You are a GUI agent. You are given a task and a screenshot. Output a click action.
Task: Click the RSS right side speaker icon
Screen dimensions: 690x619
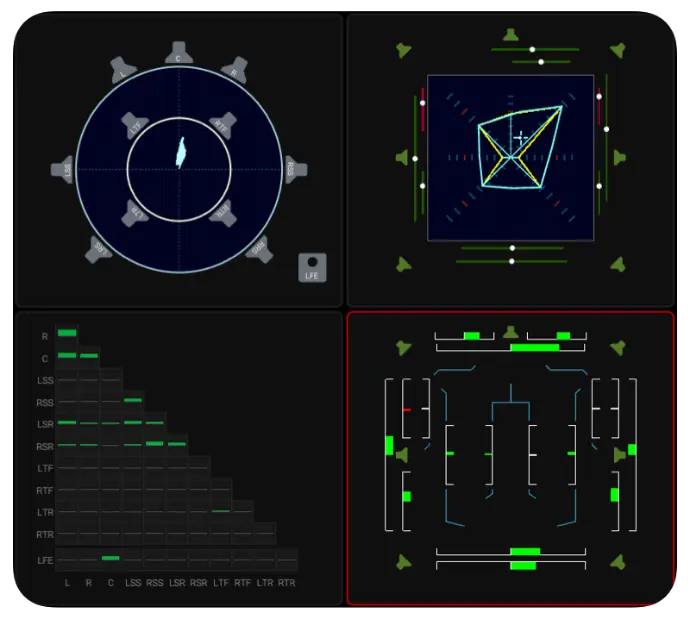[x=295, y=168]
